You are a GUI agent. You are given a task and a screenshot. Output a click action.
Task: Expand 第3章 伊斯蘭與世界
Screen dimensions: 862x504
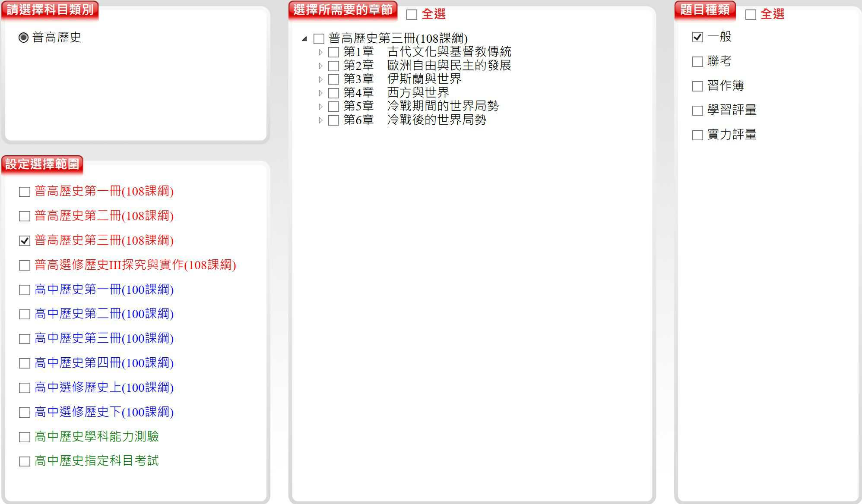click(x=320, y=79)
